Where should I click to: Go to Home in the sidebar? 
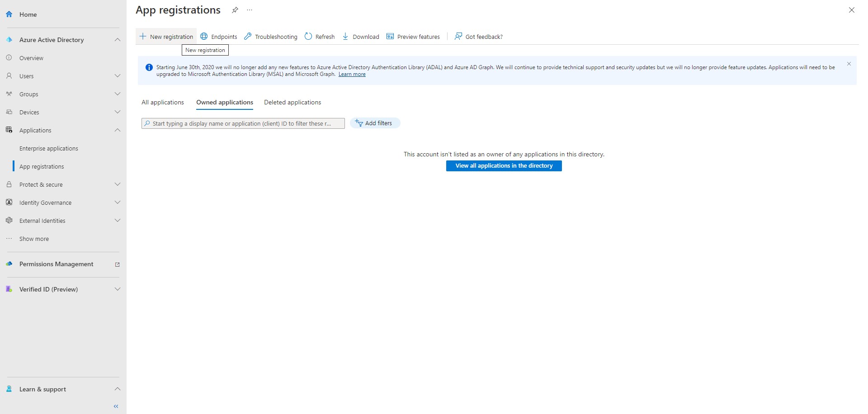coord(28,14)
